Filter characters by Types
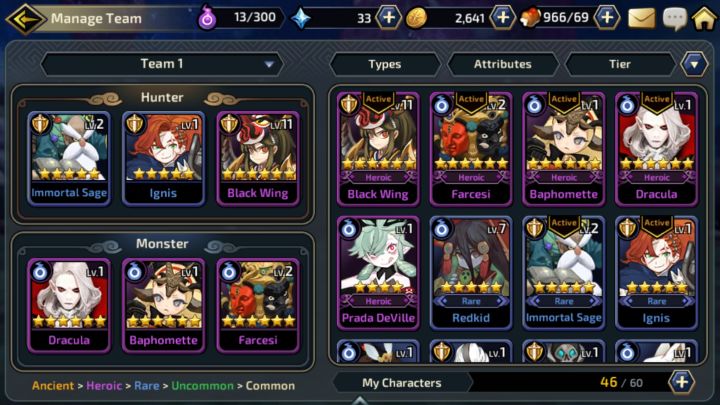This screenshot has height=405, width=720. pos(385,64)
